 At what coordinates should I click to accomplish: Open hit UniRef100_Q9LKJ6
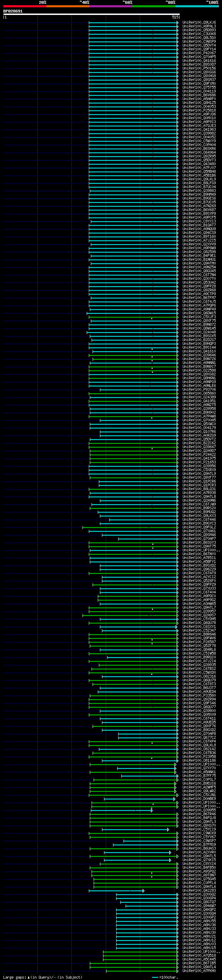pyautogui.click(x=199, y=23)
